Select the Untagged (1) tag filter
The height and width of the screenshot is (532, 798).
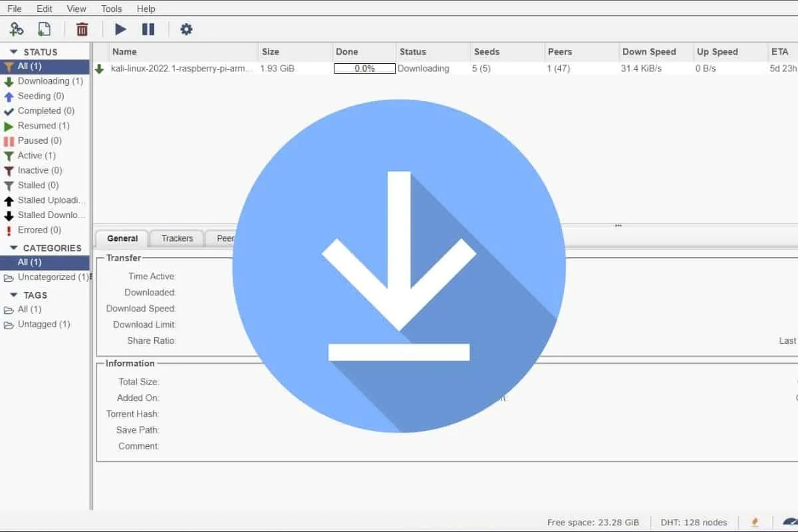pyautogui.click(x=45, y=325)
